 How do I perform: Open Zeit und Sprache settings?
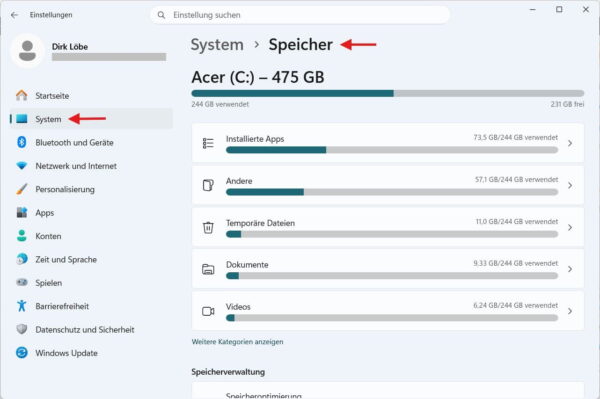(x=91, y=259)
